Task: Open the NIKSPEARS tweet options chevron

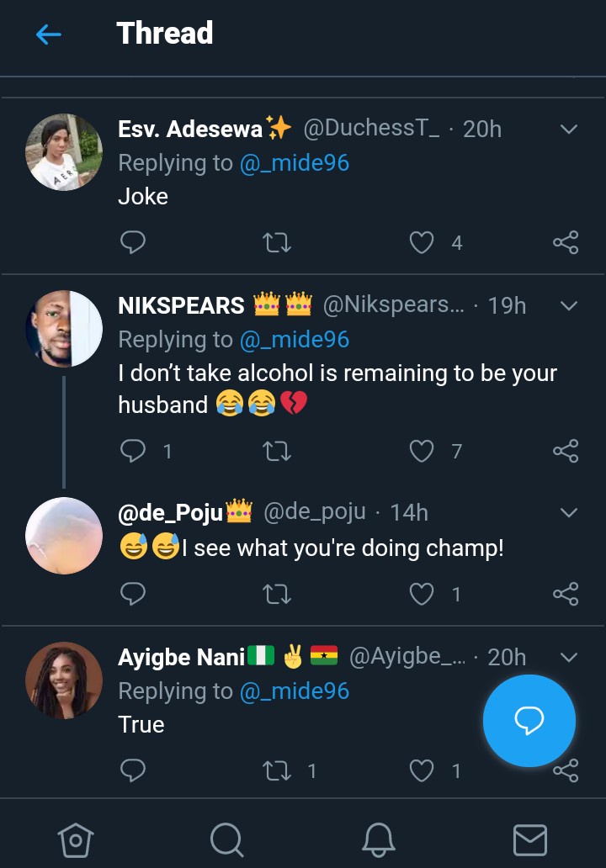Action: (569, 306)
